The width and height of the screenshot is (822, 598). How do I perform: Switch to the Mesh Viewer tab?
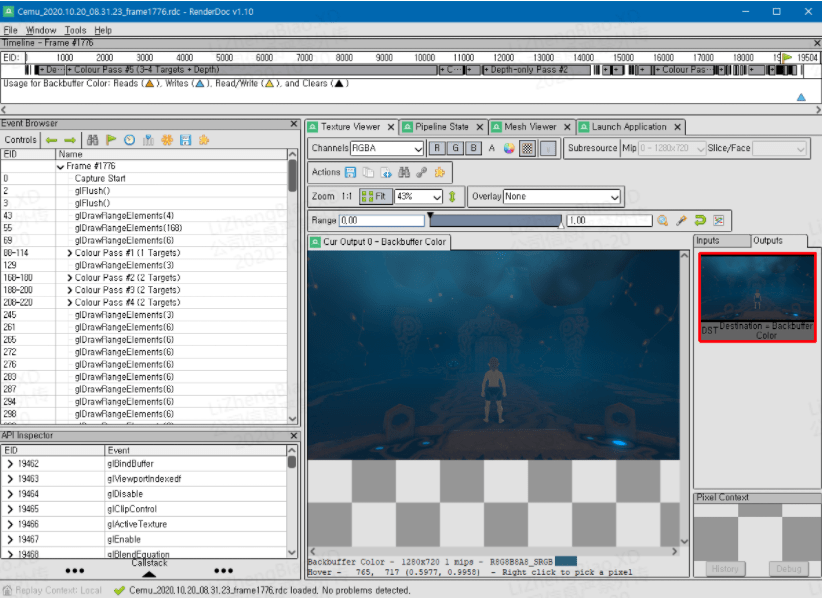click(530, 127)
